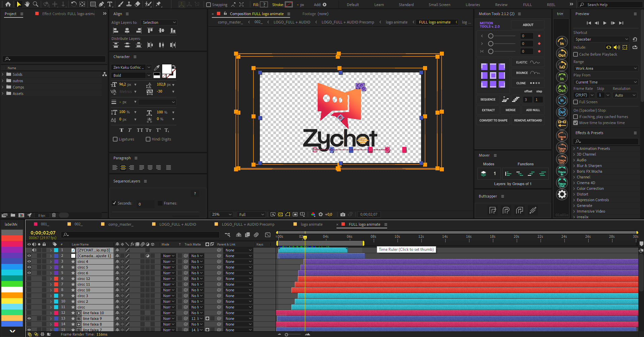Open Current Time play-from dropdown
Screen dimensions: 644x337
click(605, 82)
